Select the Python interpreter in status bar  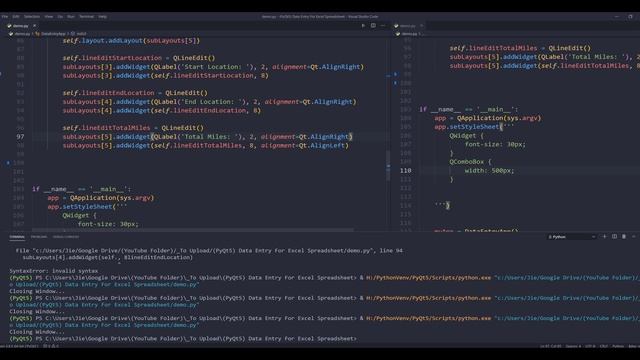19,346
